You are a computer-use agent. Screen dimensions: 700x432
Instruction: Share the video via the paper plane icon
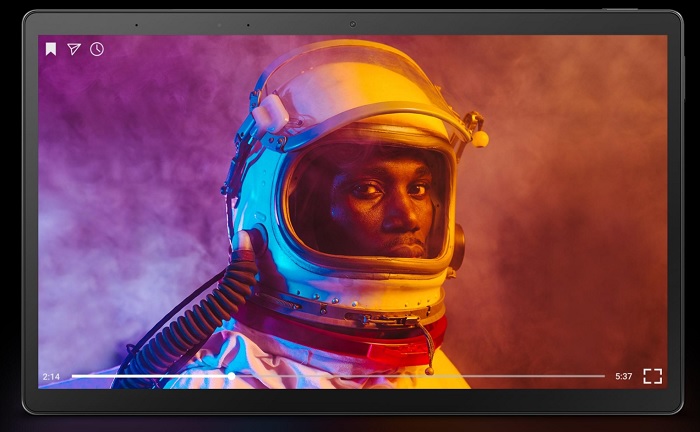[x=74, y=49]
